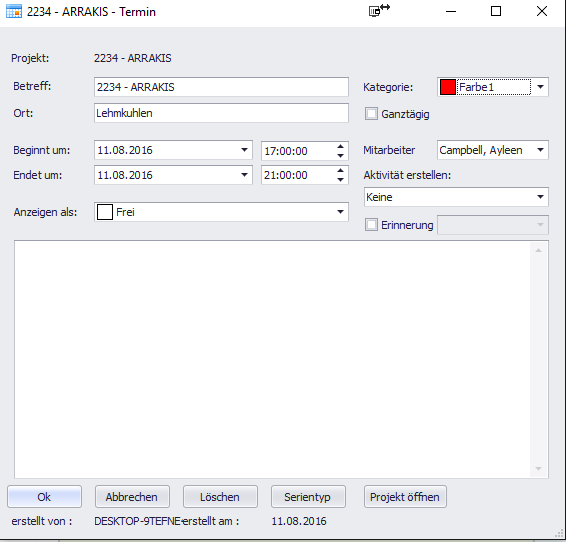Decrease the end time with down arrow

[x=340, y=180]
